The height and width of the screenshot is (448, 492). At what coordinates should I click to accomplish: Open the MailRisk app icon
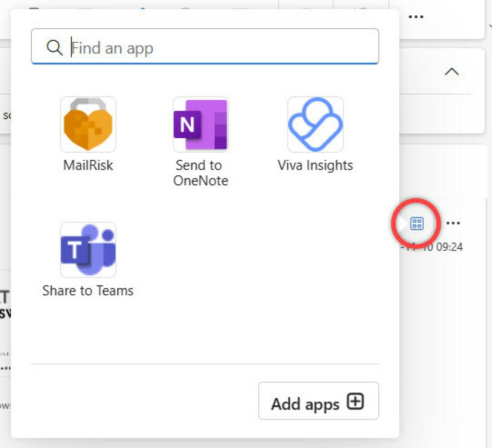[x=88, y=124]
